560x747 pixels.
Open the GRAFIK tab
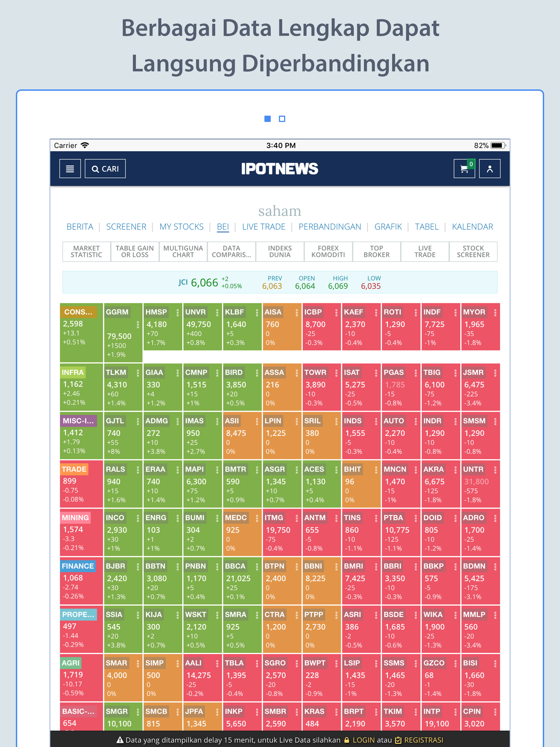point(388,227)
